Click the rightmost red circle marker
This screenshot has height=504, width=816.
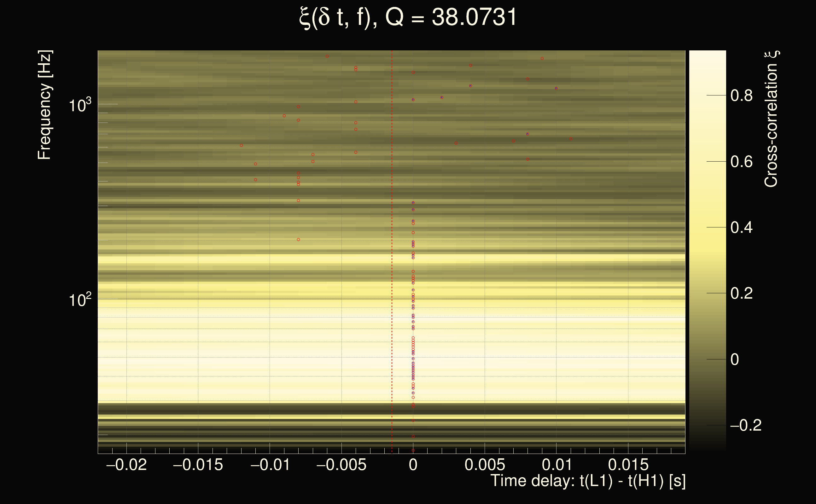pyautogui.click(x=571, y=139)
